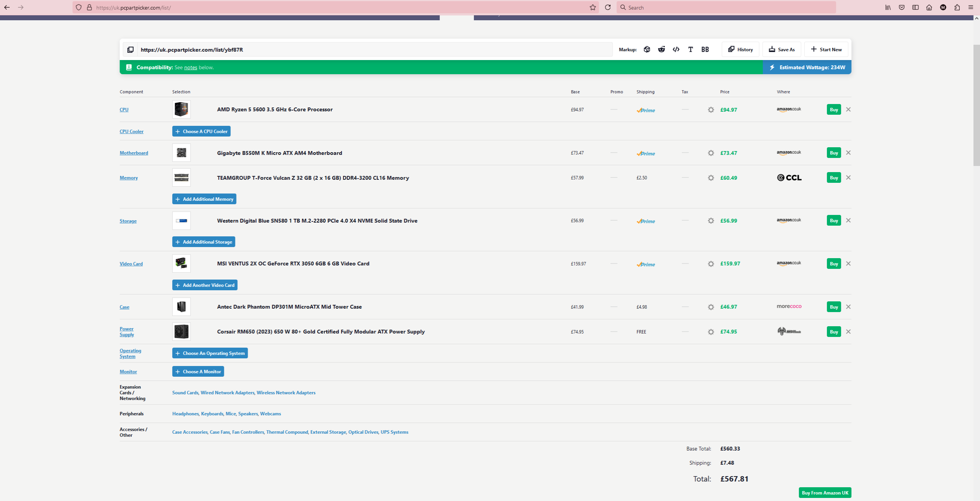Open price settings gear for CPU
The width and height of the screenshot is (980, 501).
pos(711,110)
